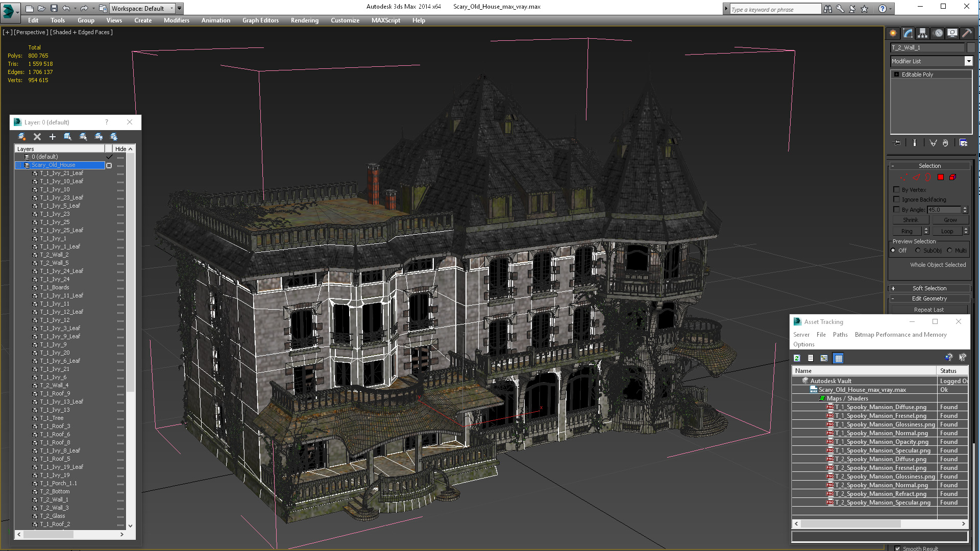Viewport: 980px width, 551px height.
Task: Click Highlight Selected Objects' Layers icon
Action: [x=83, y=137]
